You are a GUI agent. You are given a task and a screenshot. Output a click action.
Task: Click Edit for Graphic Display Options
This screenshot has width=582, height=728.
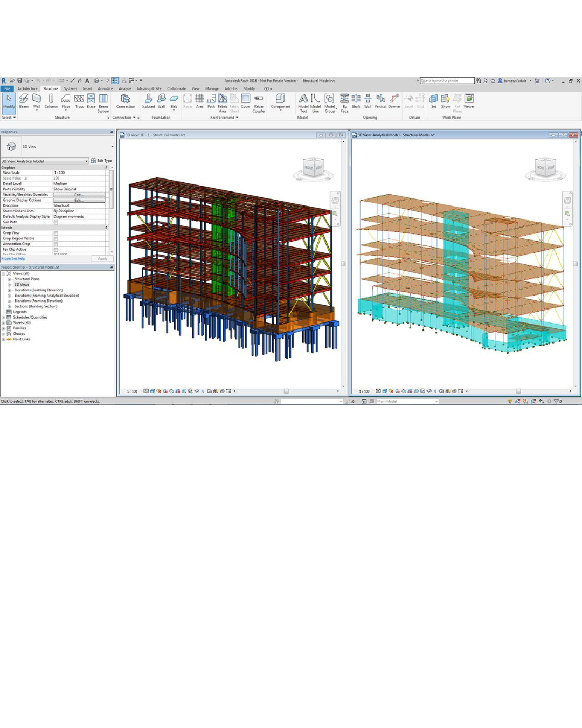(79, 200)
